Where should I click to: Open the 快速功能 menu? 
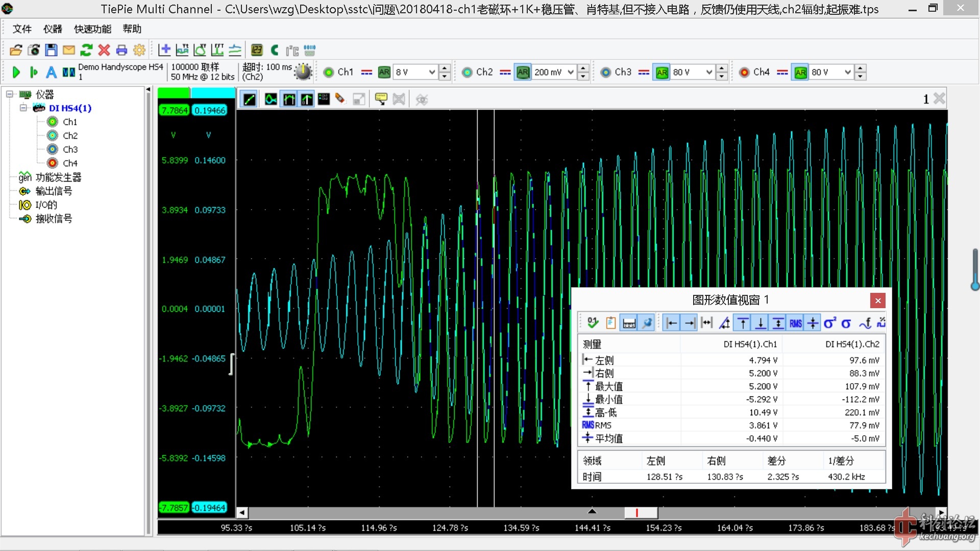(x=92, y=29)
